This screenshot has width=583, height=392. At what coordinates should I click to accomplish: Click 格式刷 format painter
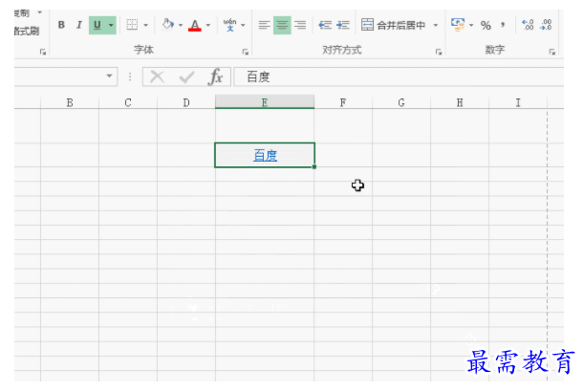(27, 31)
